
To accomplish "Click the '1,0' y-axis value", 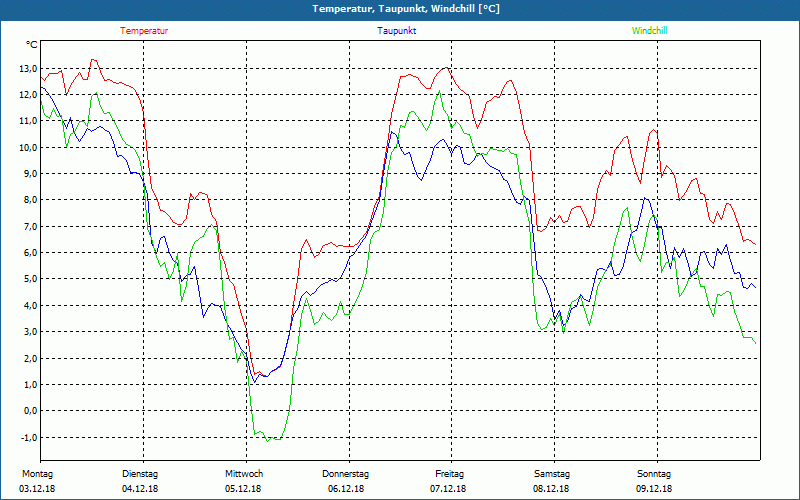I will (x=30, y=385).
